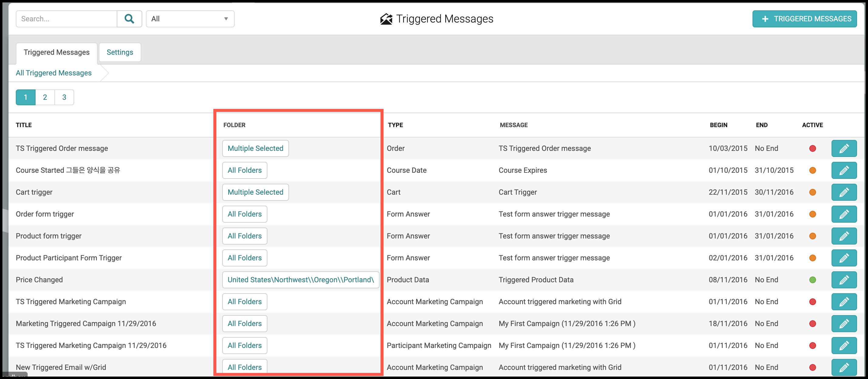Click red dot for TS Triggered Marketing Campaign 11/29/2016
The image size is (868, 379).
click(x=812, y=346)
